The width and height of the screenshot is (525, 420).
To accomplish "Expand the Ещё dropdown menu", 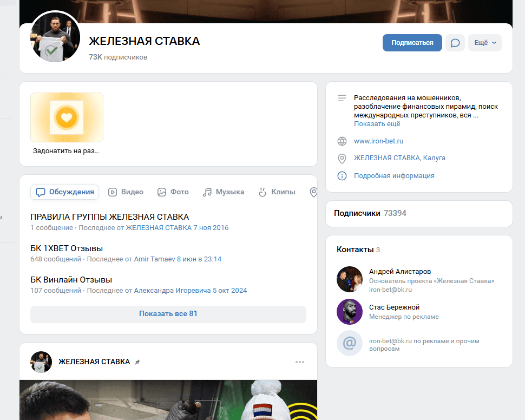I will click(x=485, y=43).
